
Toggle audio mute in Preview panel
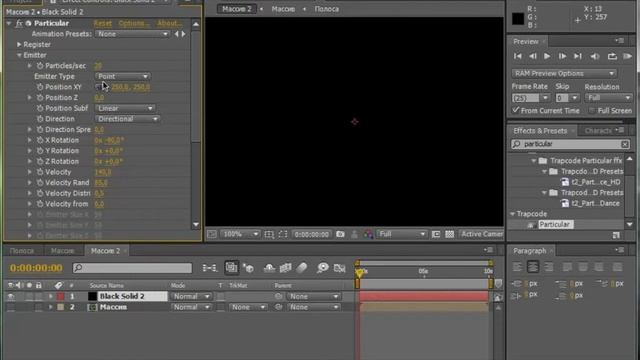(x=595, y=56)
